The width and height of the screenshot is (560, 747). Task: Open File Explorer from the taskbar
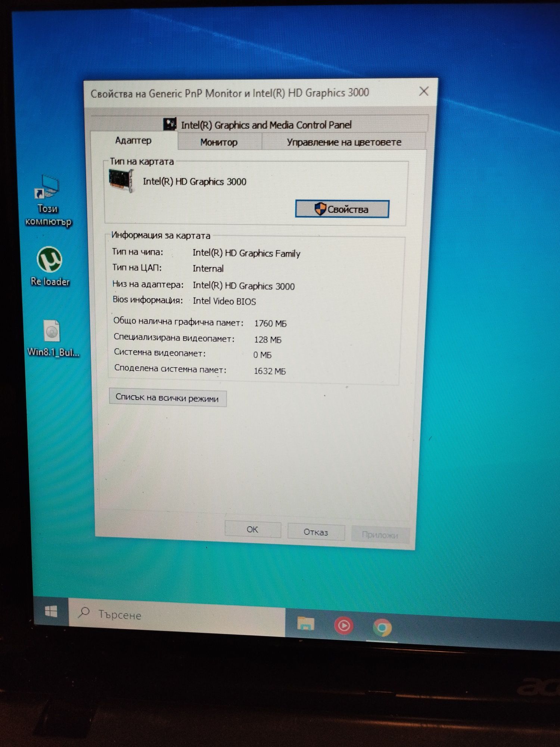tap(305, 623)
